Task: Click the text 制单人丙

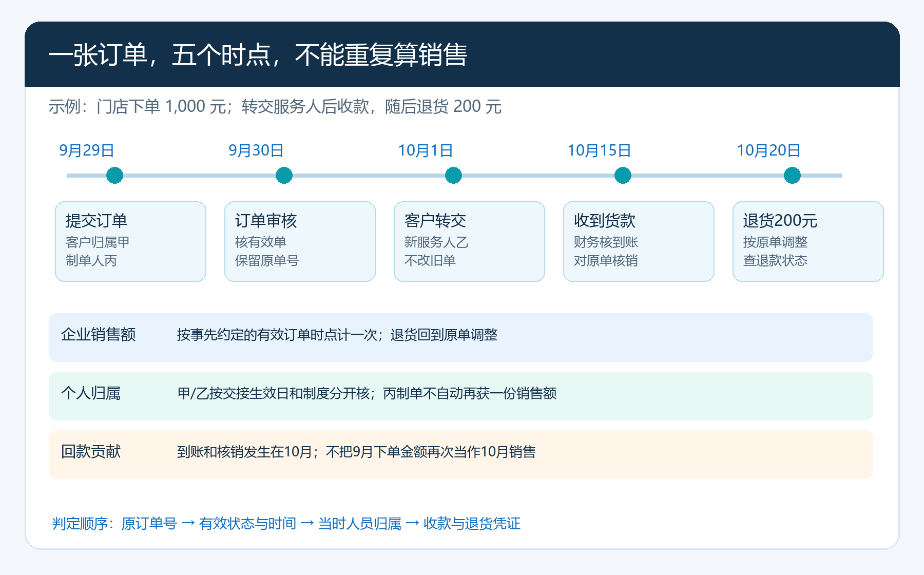Action: point(91,260)
